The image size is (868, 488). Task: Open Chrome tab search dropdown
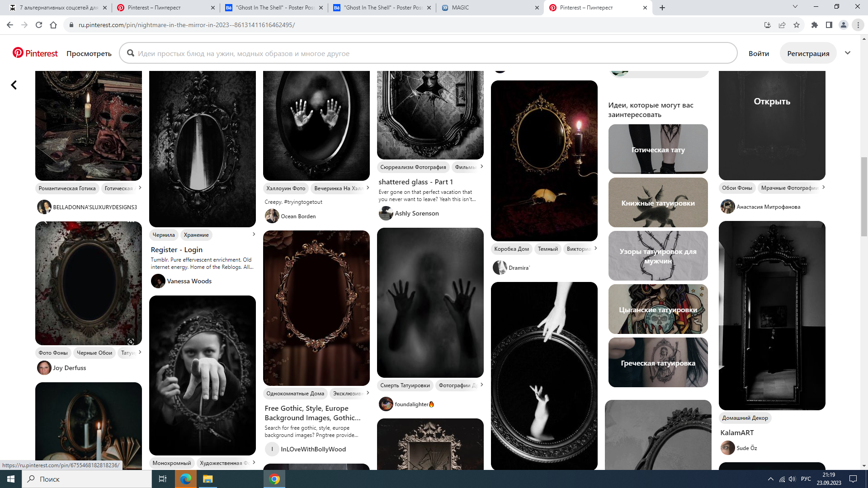click(x=795, y=7)
